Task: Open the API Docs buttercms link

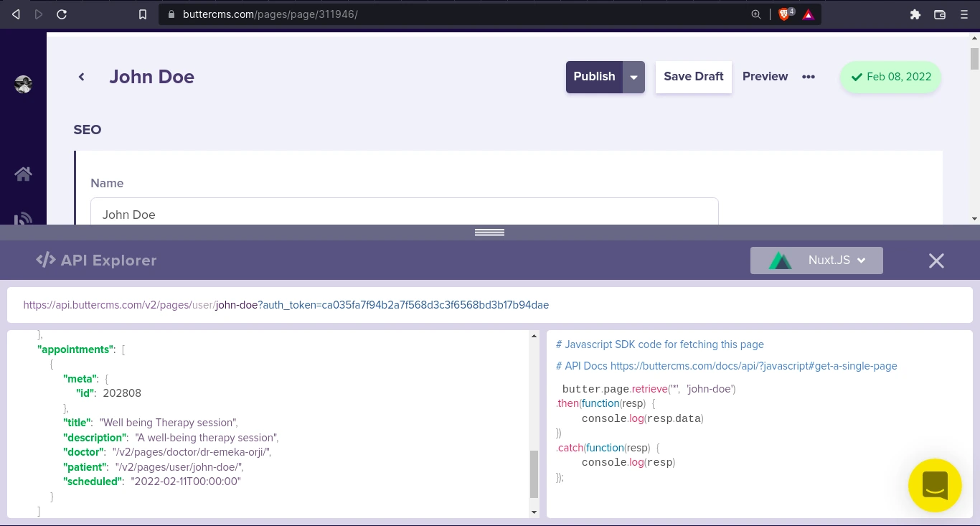Action: coord(753,366)
